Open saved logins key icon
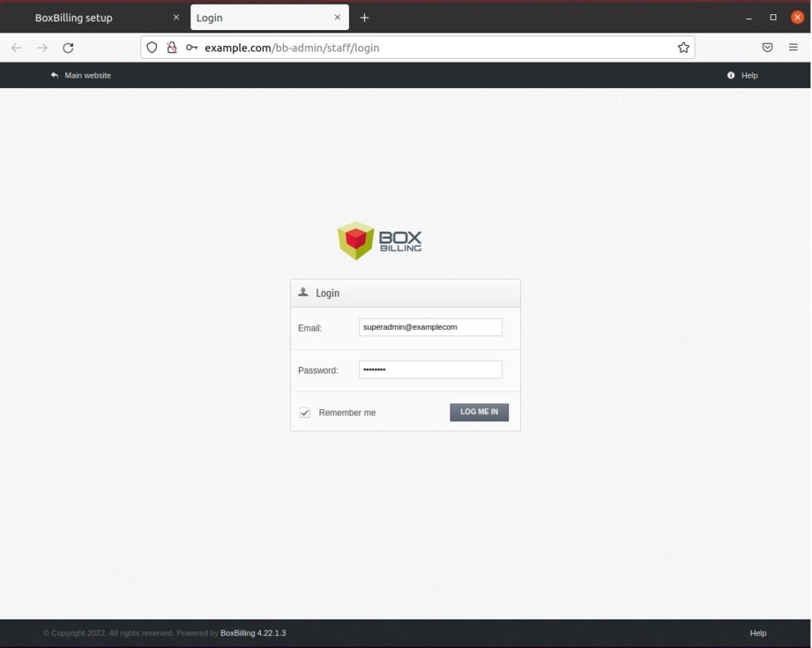 (x=192, y=48)
